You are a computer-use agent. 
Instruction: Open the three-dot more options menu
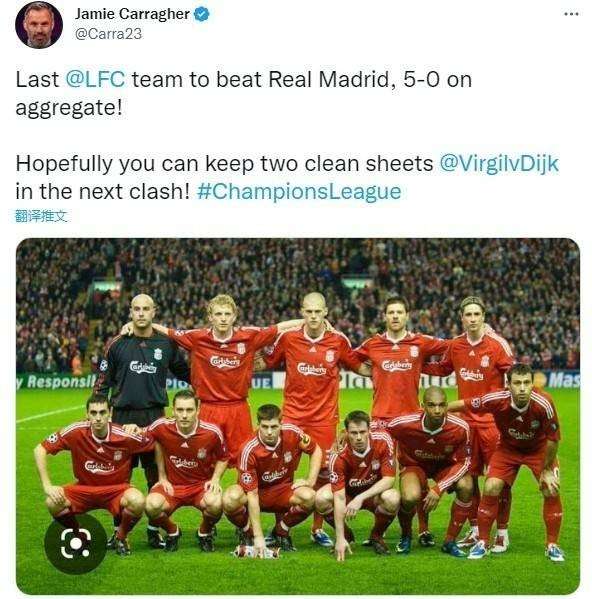(571, 14)
